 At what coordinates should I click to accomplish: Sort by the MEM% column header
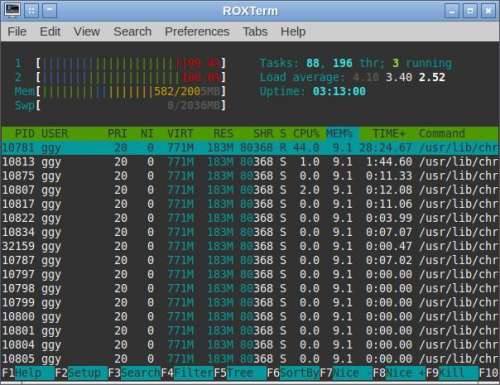pos(339,134)
